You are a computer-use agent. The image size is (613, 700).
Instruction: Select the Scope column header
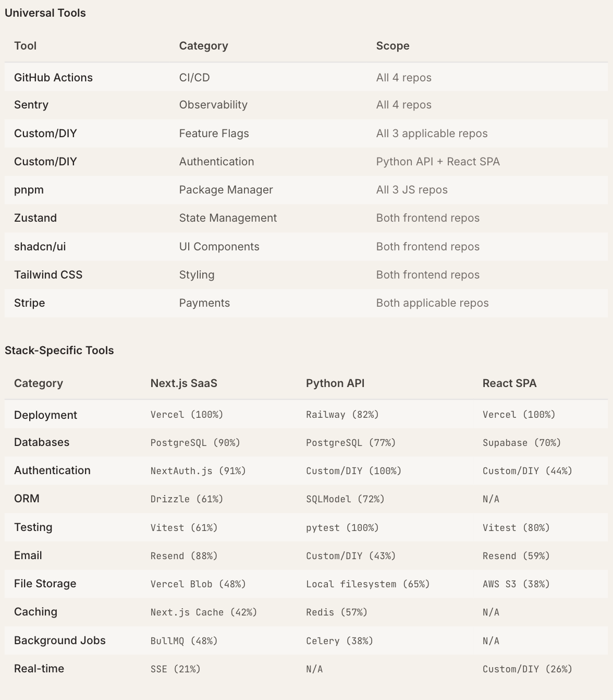[393, 46]
